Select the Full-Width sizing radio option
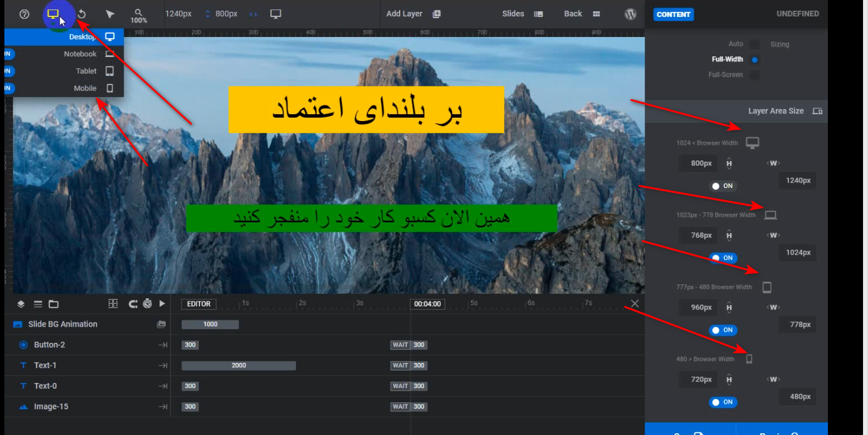Image resolution: width=868 pixels, height=435 pixels. (x=754, y=60)
